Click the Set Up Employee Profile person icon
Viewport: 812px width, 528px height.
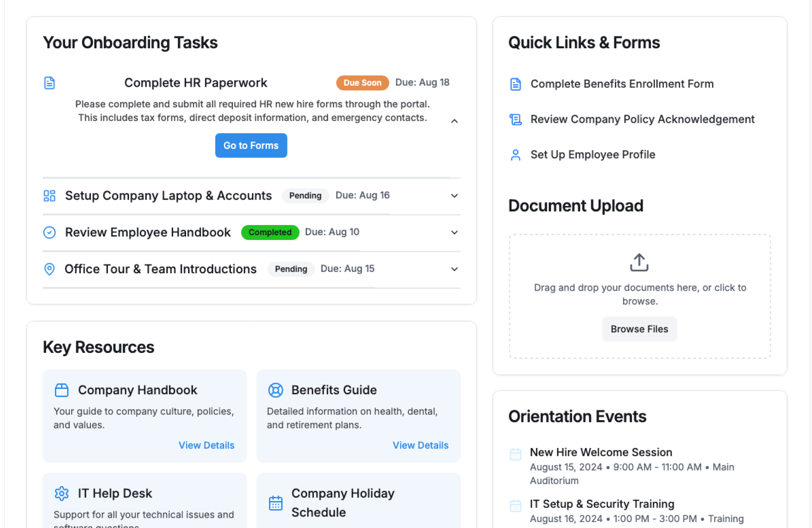515,155
